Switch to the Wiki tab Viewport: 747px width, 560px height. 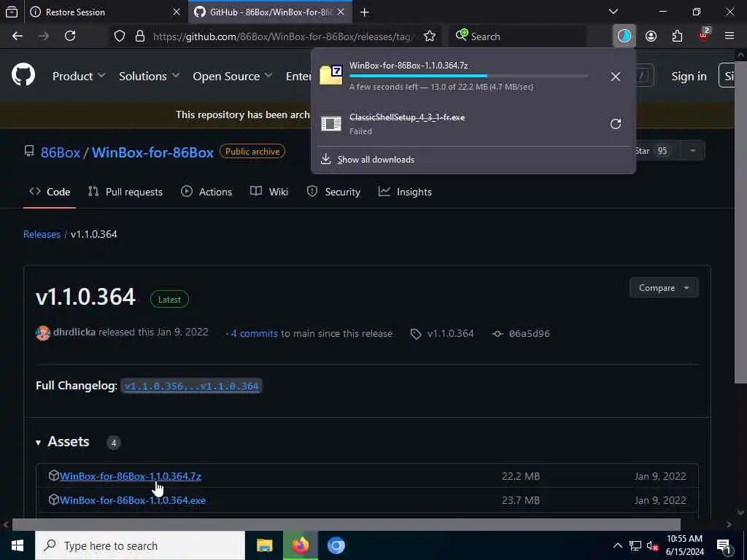tap(269, 192)
